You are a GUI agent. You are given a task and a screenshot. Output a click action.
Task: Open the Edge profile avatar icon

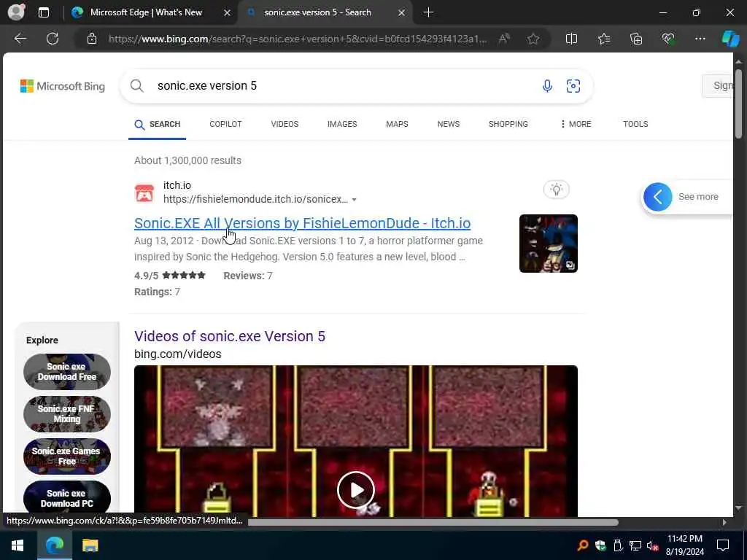[x=16, y=12]
